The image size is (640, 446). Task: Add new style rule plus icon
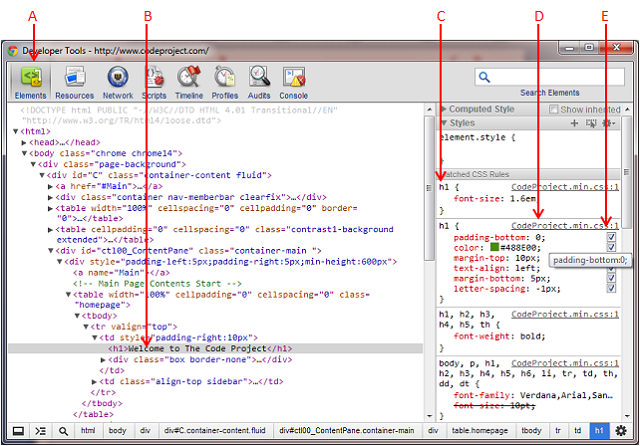click(574, 123)
